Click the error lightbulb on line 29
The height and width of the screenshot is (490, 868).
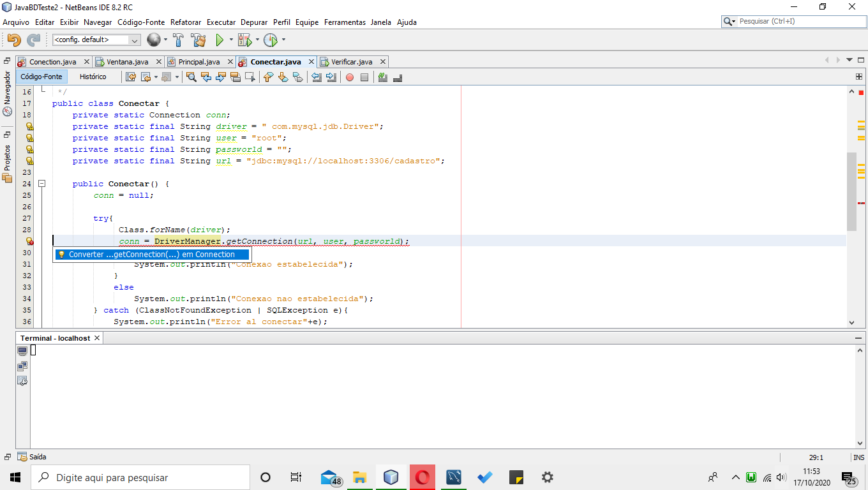tap(29, 242)
